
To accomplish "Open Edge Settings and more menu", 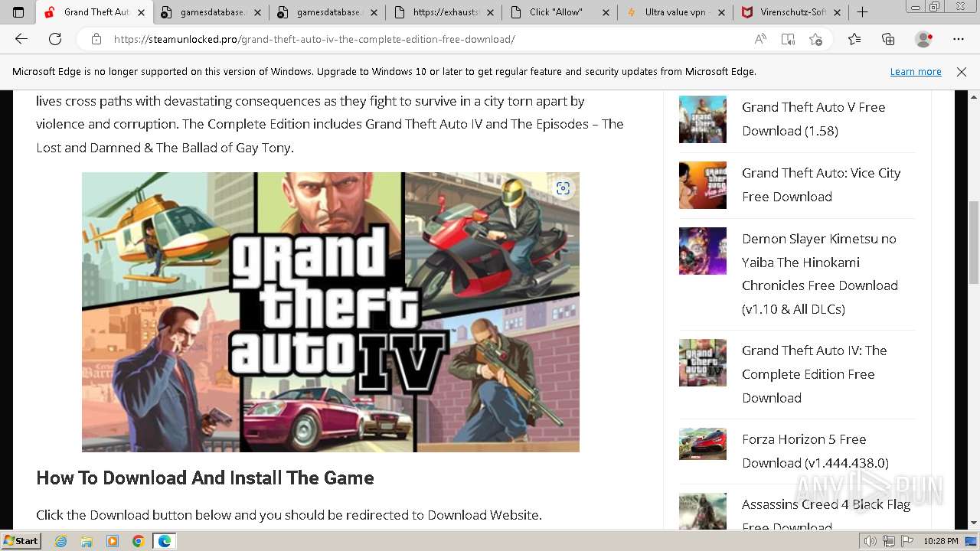I will point(959,39).
